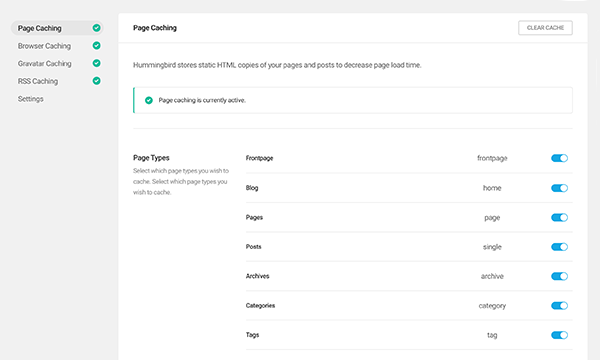Screen dimensions: 600x360
Task: Click the Frontpage row name
Action: 259,158
